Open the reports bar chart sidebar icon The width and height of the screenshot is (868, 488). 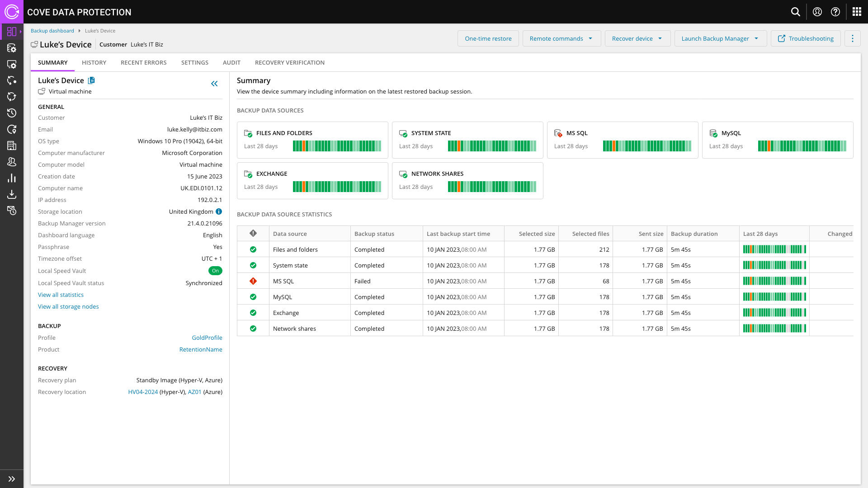coord(12,178)
